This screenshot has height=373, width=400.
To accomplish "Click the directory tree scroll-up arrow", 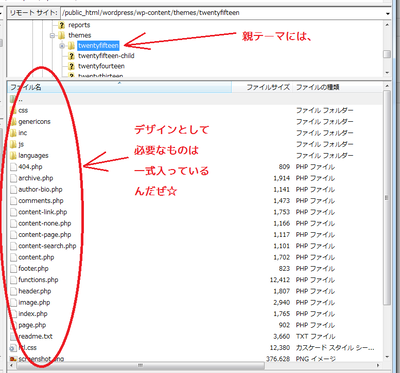I will click(387, 25).
